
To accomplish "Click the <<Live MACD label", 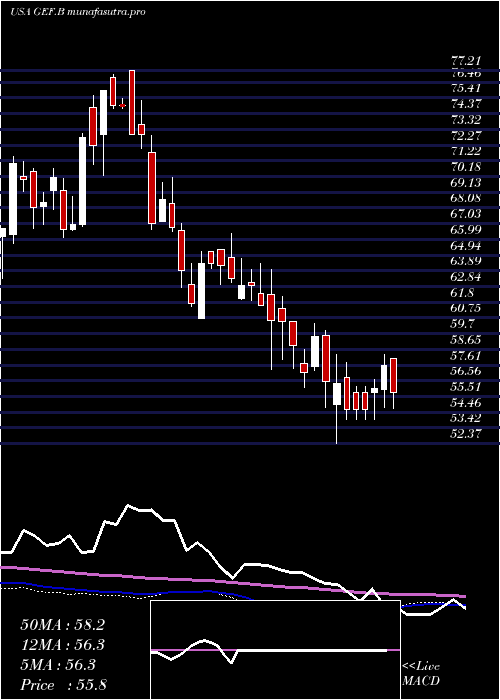I will tap(421, 674).
